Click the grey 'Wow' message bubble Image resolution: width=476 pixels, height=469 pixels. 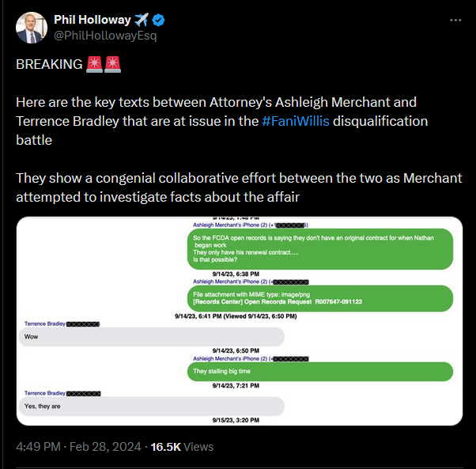[x=150, y=336]
